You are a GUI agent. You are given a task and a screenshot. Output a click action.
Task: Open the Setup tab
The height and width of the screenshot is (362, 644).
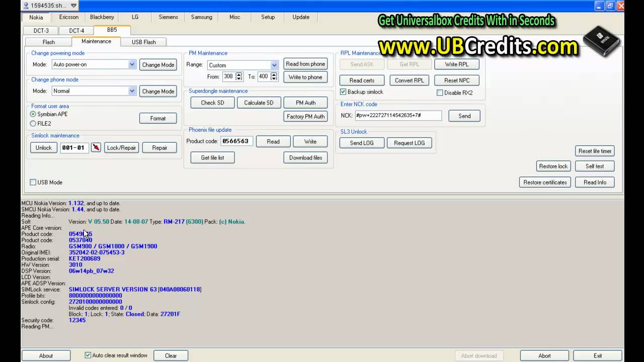coord(268,17)
